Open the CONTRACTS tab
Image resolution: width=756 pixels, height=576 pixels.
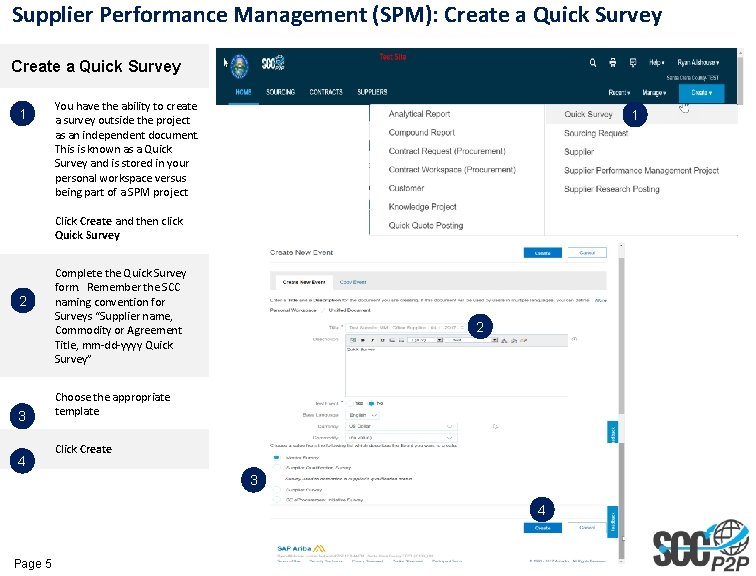326,92
